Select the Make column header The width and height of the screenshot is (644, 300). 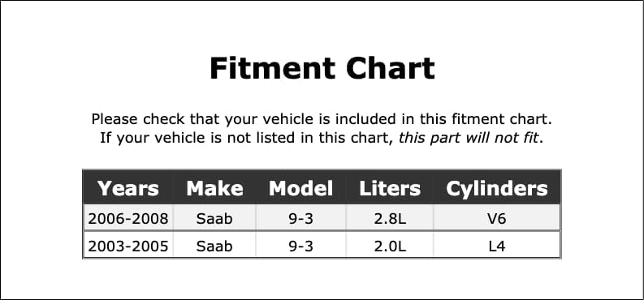[214, 189]
